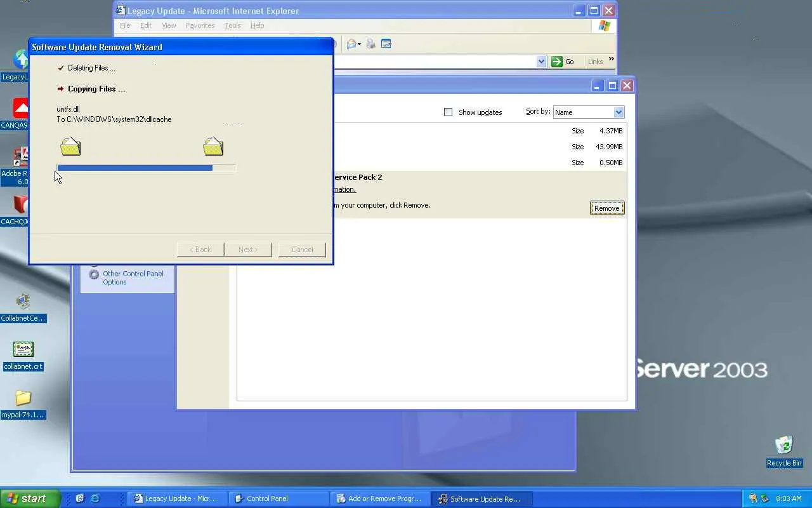Viewport: 812px width, 508px height.
Task: Click the Links toolbar label
Action: pos(595,62)
